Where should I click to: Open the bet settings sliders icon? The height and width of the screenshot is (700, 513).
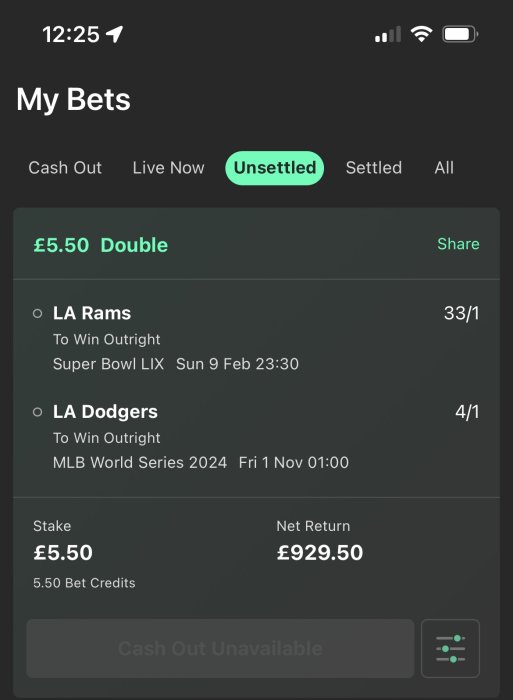click(450, 648)
